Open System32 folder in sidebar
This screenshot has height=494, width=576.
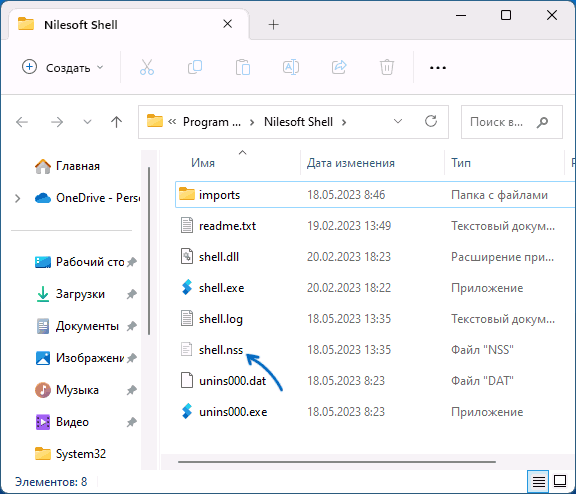tap(71, 454)
